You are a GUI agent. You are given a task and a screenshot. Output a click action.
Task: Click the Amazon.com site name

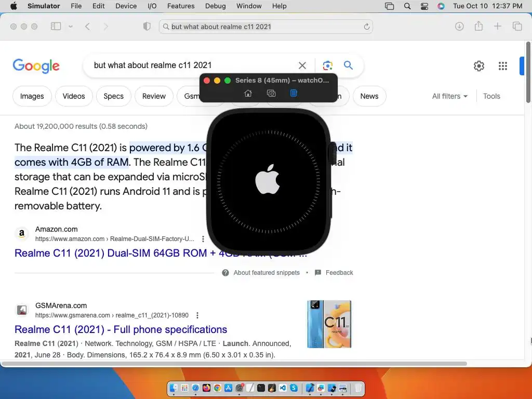[x=56, y=229]
